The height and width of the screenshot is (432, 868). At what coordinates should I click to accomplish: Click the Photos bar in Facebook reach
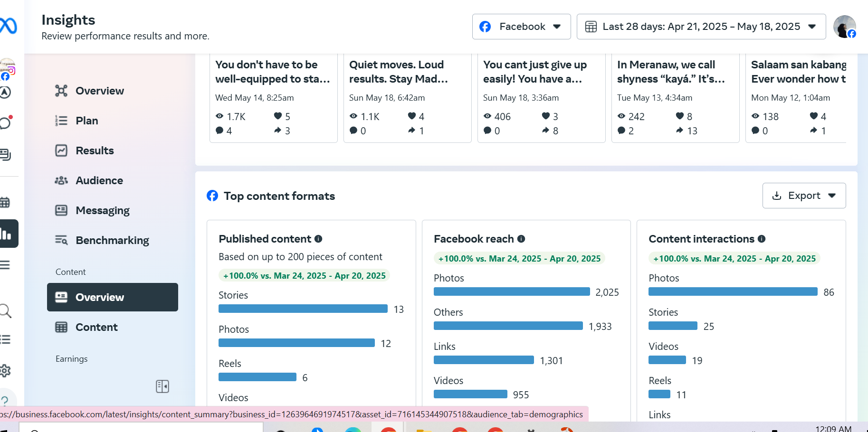512,291
